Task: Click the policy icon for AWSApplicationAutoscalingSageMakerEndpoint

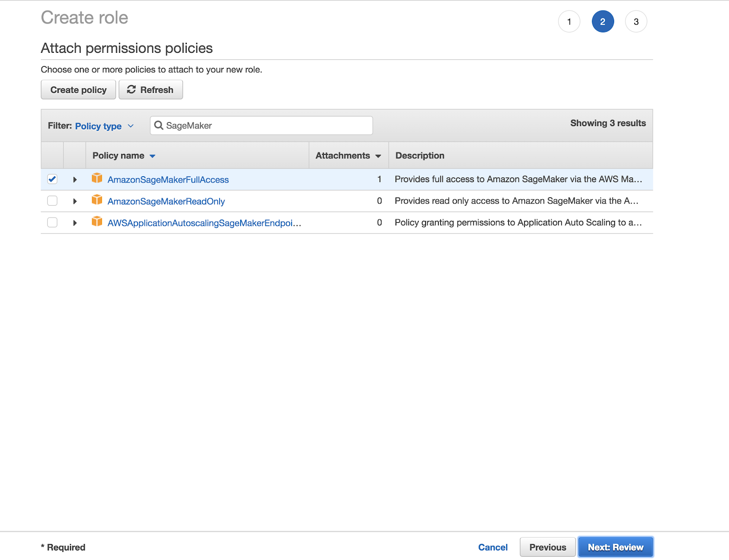Action: pos(97,222)
